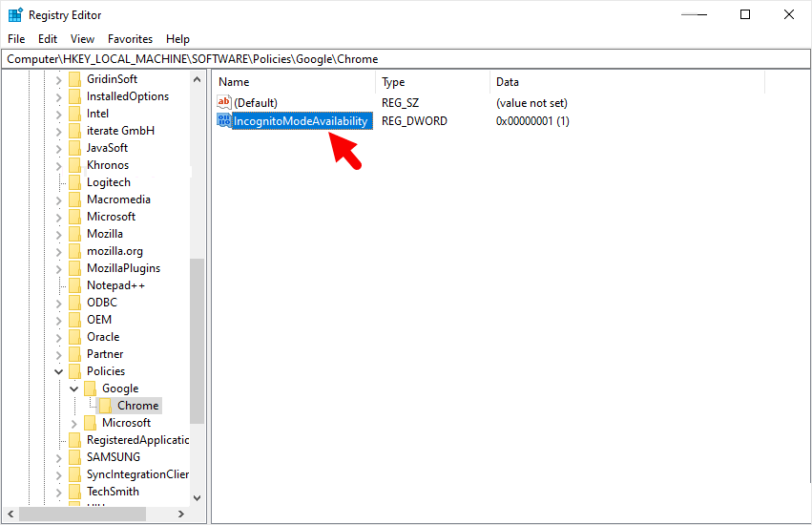Click the IncognitoModeAvailability DWORD icon

pos(223,120)
